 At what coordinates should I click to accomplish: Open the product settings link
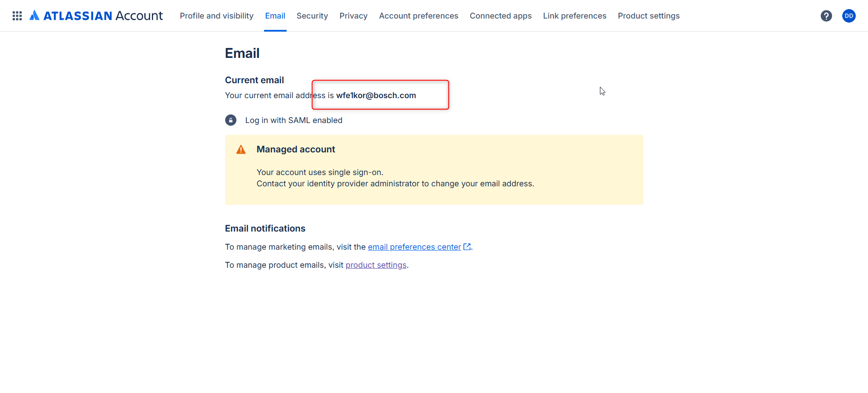(376, 265)
